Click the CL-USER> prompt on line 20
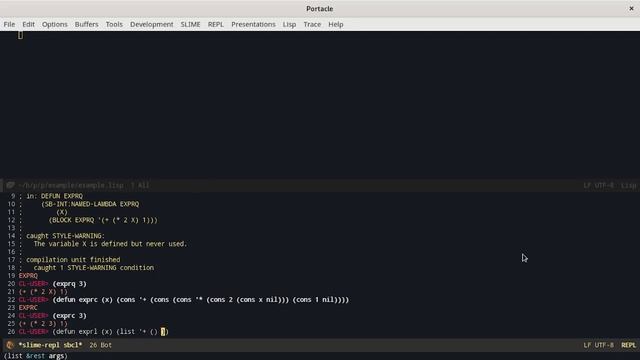 (33, 284)
